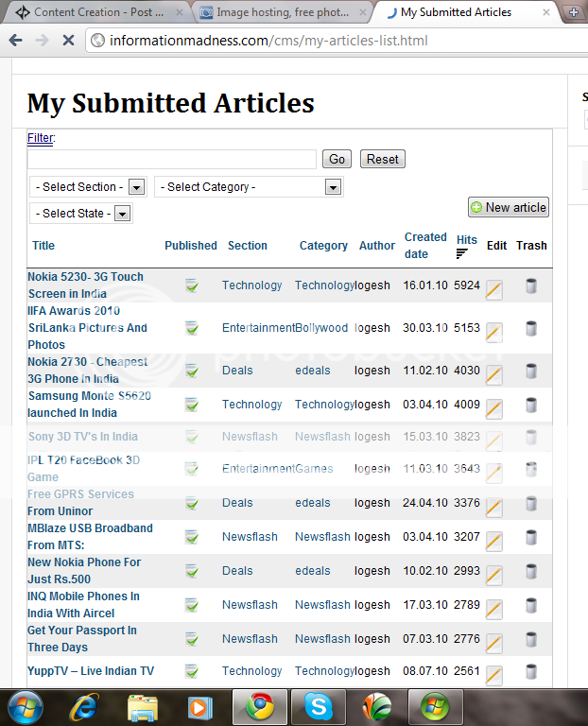This screenshot has width=588, height=726.
Task: Toggle published state of Samsung Monte article
Action: point(192,405)
